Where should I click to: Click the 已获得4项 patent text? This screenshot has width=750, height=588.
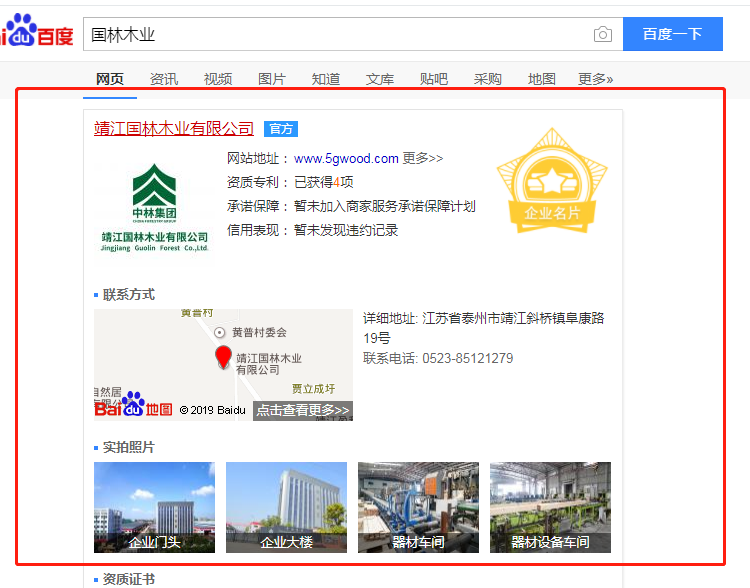click(x=323, y=182)
